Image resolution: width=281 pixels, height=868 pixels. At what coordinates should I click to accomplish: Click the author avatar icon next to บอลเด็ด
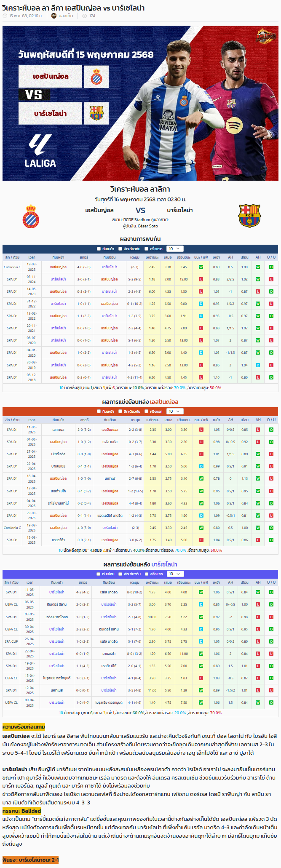tap(54, 16)
